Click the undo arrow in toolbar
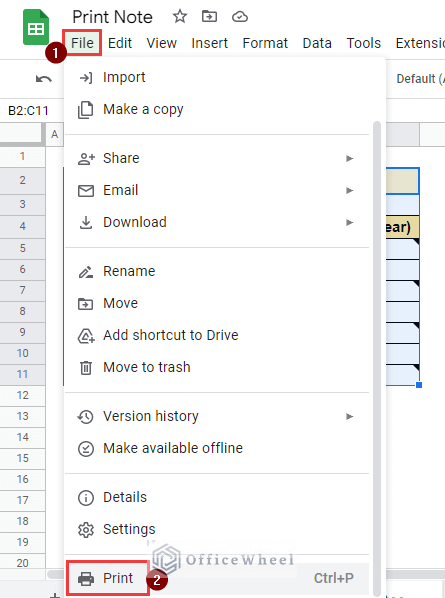Image resolution: width=445 pixels, height=598 pixels. 43,79
